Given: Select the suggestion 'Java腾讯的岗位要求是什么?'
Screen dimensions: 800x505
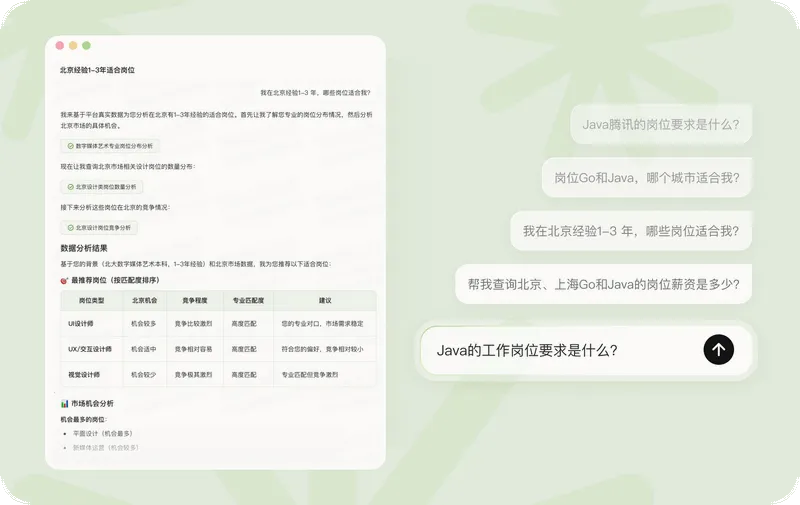Looking at the screenshot, I should tap(660, 125).
